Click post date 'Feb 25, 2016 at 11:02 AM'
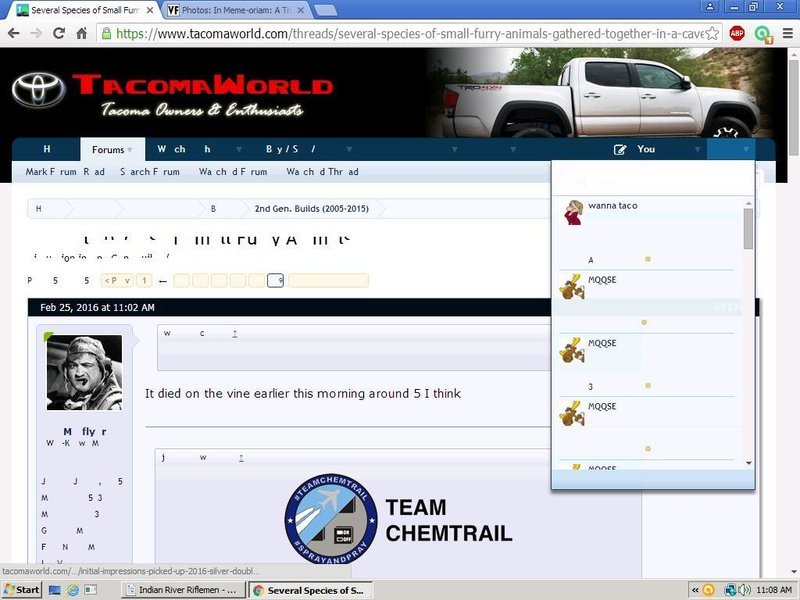800x600 pixels. coord(97,308)
